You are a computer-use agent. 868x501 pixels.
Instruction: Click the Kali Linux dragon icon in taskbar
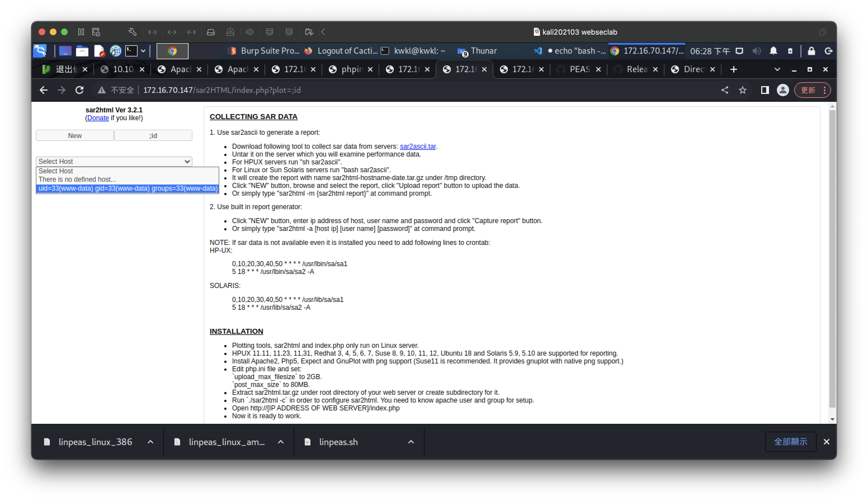coord(41,51)
